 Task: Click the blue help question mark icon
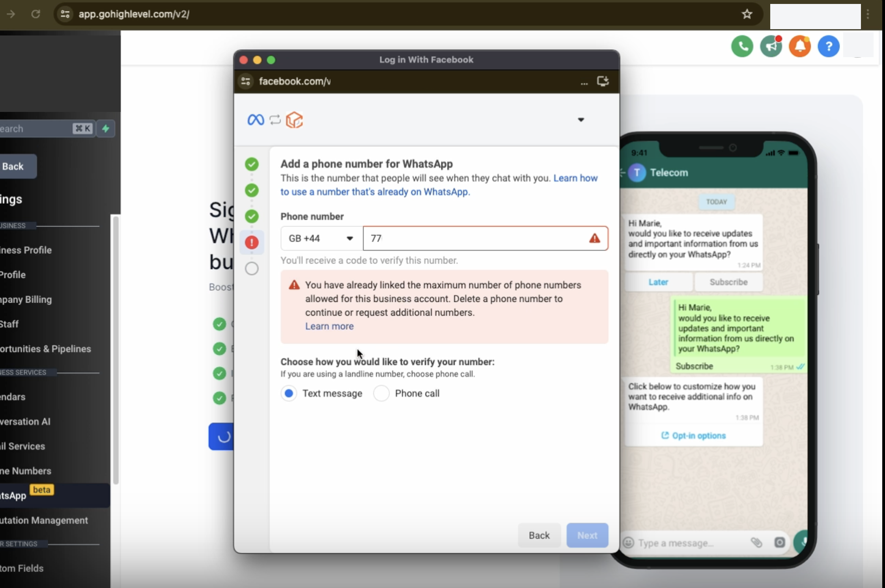click(828, 47)
